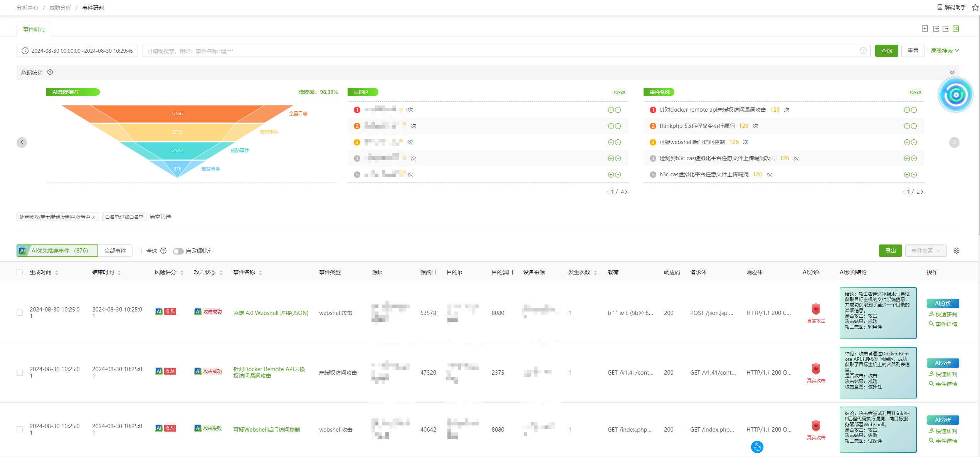Check the 全选 checkbox
Image resolution: width=980 pixels, height=457 pixels.
tap(139, 251)
